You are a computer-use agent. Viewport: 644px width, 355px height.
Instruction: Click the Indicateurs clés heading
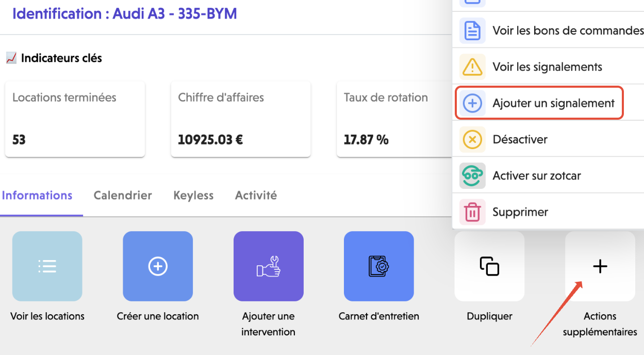click(61, 58)
